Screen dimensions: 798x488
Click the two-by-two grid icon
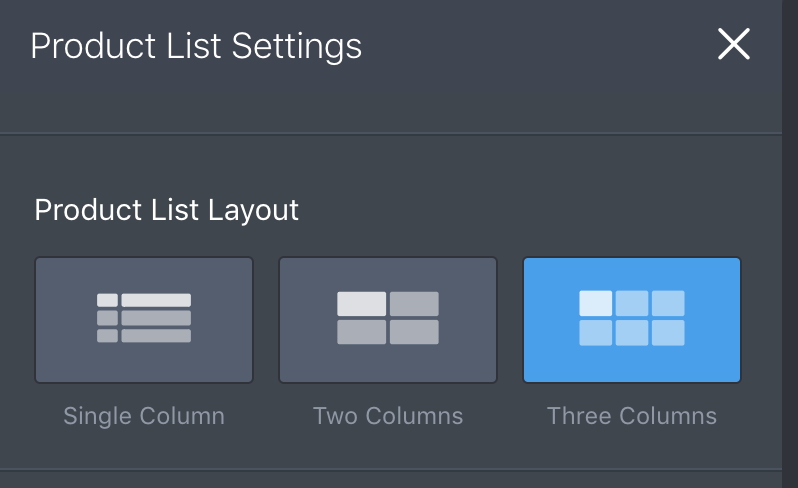pos(388,318)
